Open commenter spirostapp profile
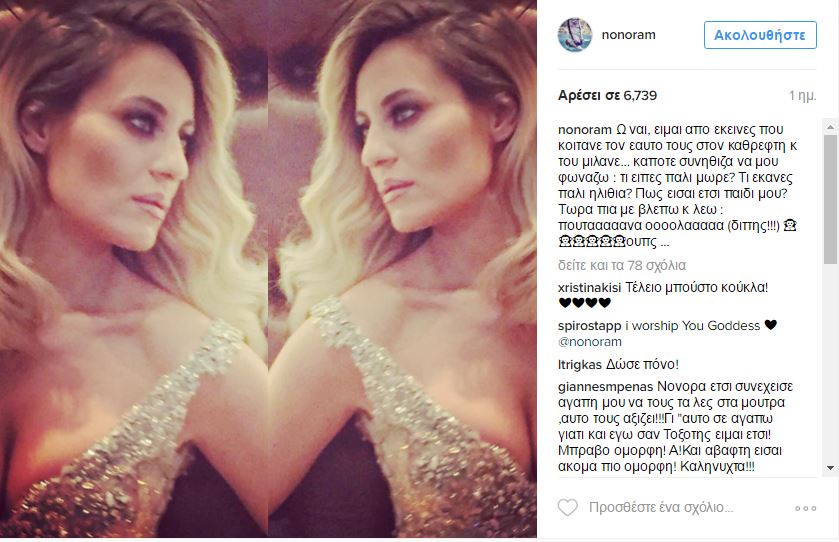 590,326
